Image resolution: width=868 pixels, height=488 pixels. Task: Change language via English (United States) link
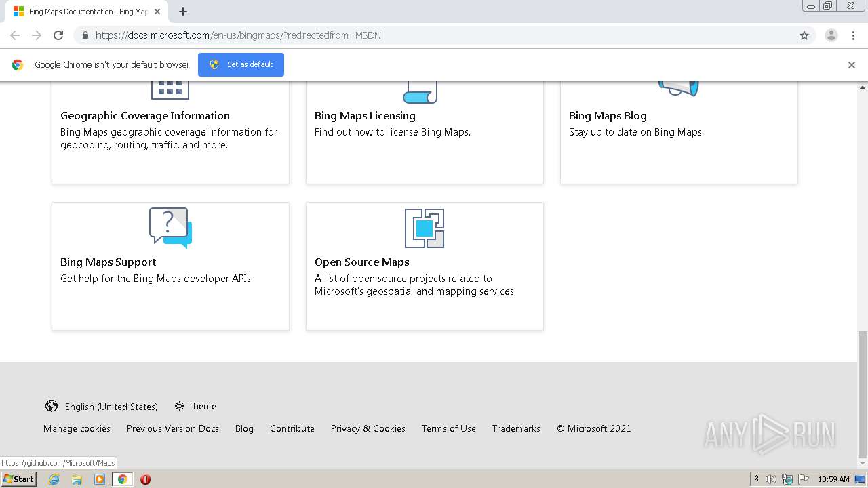pyautogui.click(x=111, y=407)
